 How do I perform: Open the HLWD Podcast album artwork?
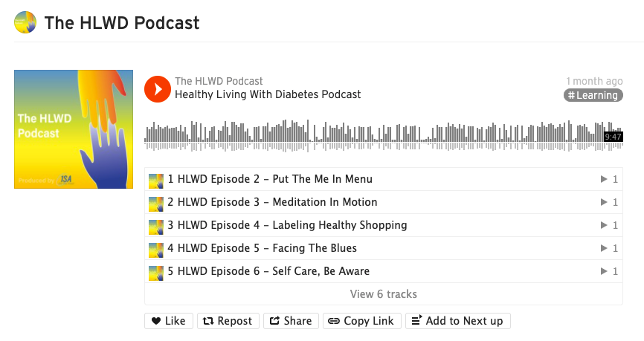click(74, 129)
